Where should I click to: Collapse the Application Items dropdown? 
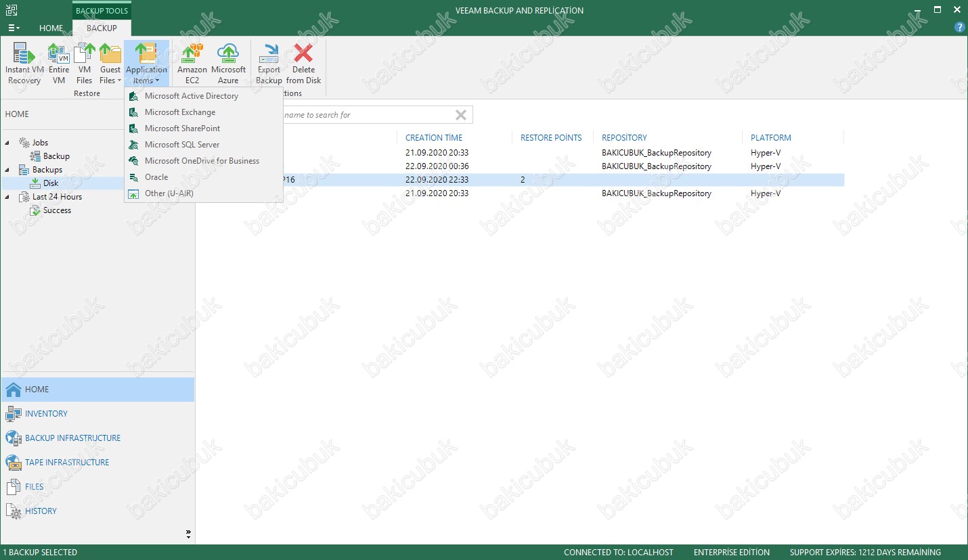coord(146,64)
